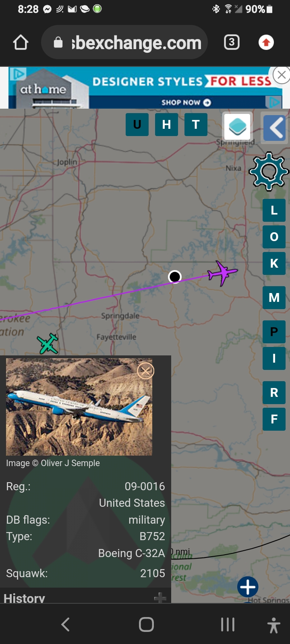The image size is (290, 644).
Task: Click the O map option button
Action: [274, 237]
